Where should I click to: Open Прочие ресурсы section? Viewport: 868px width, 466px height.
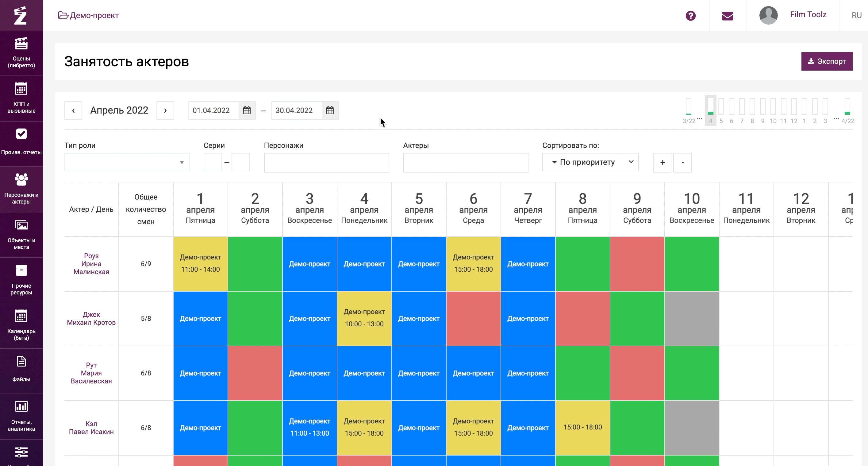point(21,280)
